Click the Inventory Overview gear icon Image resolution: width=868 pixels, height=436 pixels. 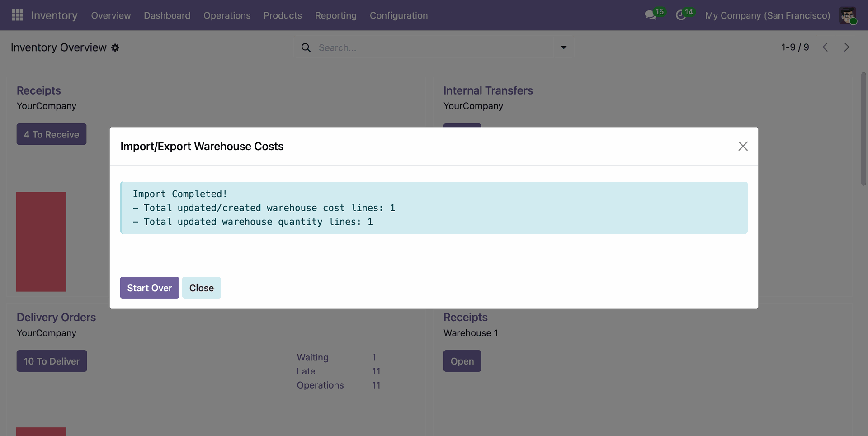click(x=115, y=47)
